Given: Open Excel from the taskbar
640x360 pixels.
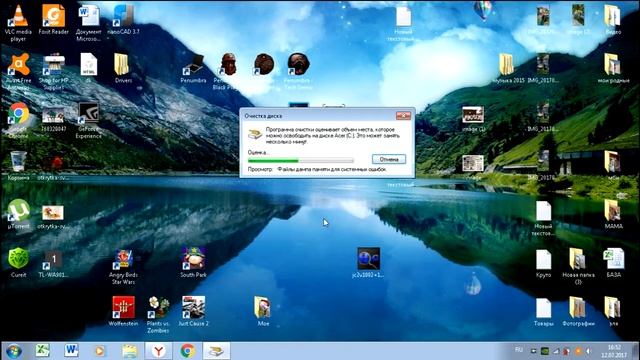Looking at the screenshot, I should click(x=42, y=351).
